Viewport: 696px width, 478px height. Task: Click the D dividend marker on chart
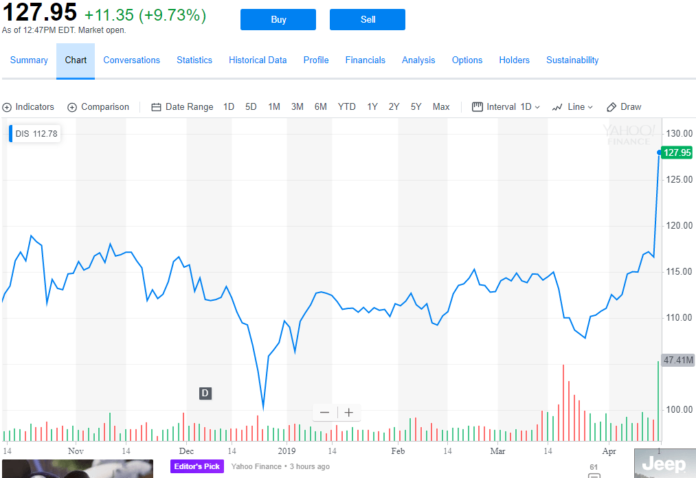click(205, 393)
